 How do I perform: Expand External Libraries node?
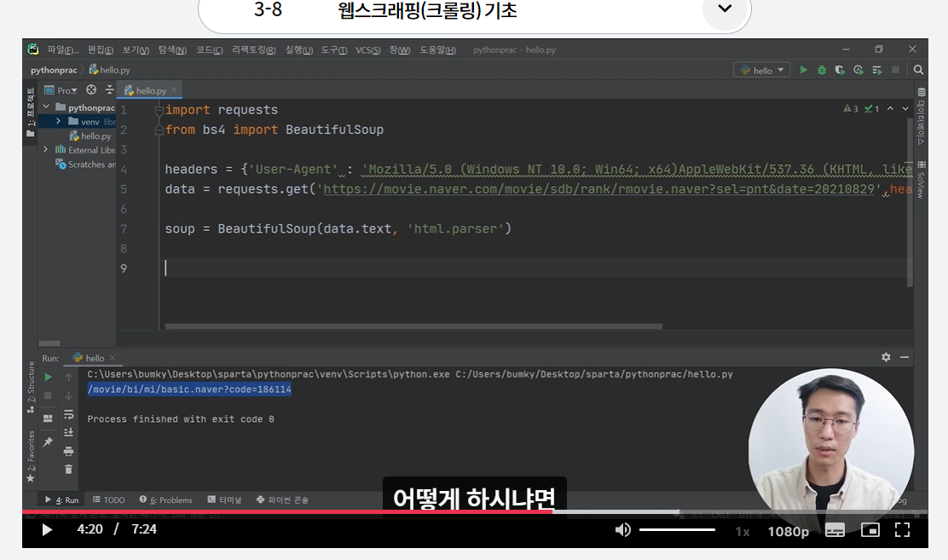point(46,149)
